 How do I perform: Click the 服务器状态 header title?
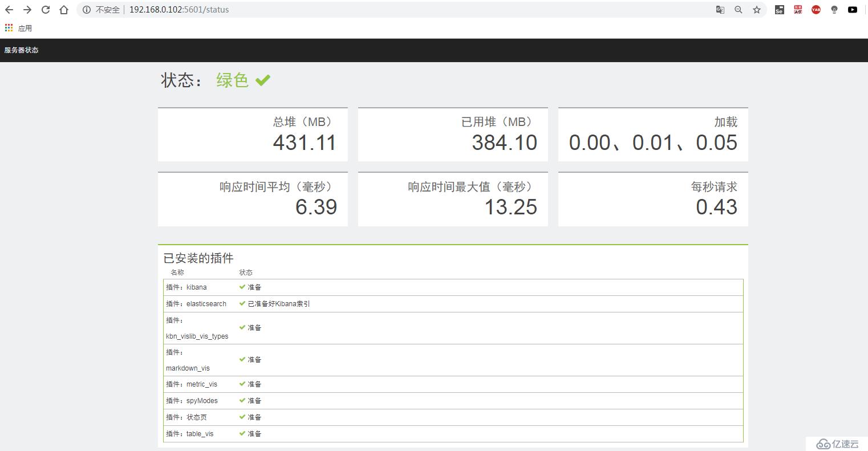[x=21, y=50]
